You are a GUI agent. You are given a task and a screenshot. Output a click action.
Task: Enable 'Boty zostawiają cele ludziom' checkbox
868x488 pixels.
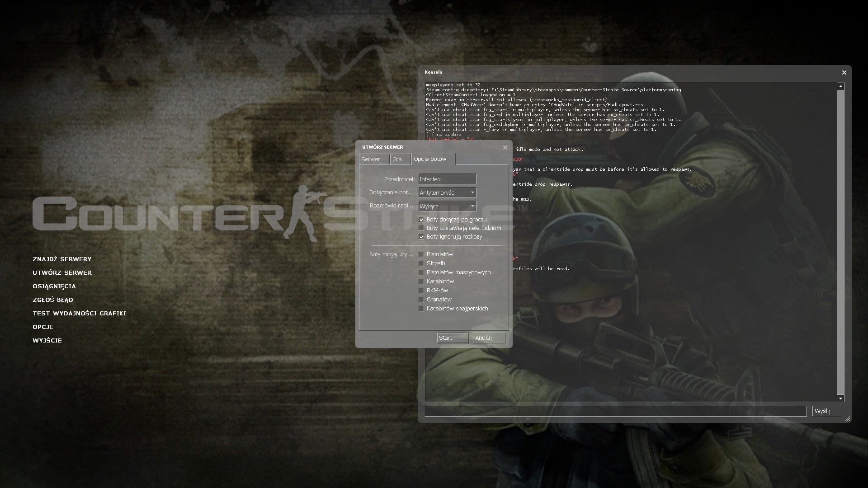point(421,228)
